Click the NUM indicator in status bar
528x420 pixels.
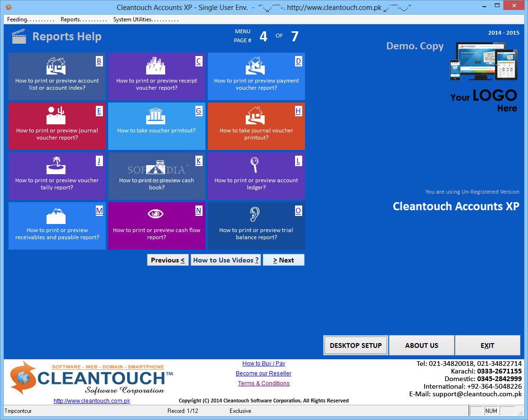(491, 411)
